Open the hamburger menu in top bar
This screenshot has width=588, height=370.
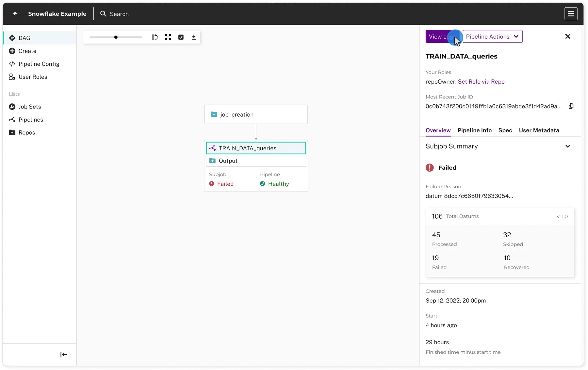pyautogui.click(x=571, y=14)
